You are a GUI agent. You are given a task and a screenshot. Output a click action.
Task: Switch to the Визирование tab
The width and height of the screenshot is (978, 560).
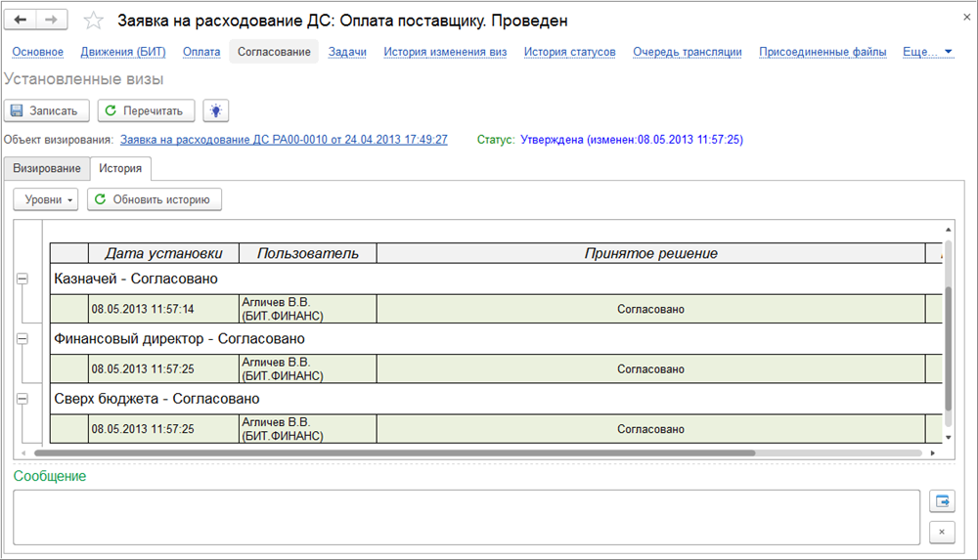point(47,168)
